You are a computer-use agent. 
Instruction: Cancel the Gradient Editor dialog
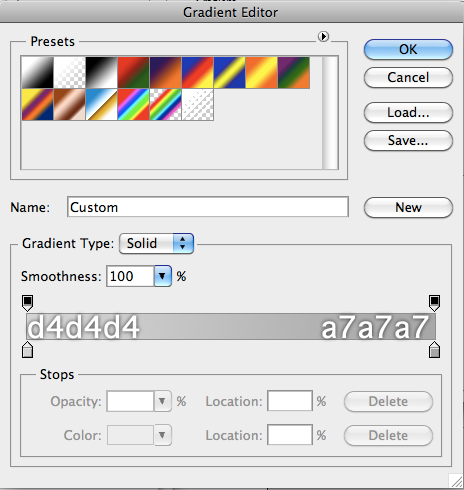(x=408, y=78)
